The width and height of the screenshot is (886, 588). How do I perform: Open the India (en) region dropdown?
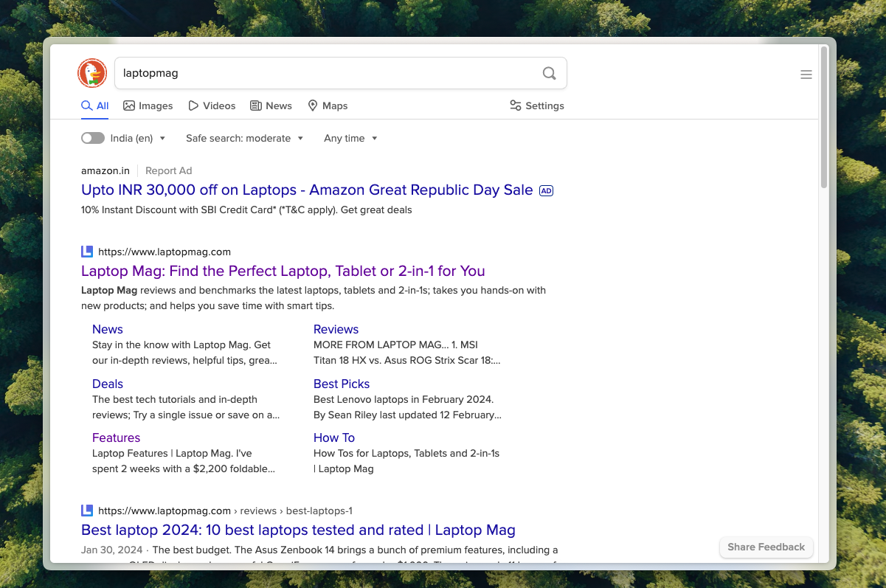(x=138, y=138)
